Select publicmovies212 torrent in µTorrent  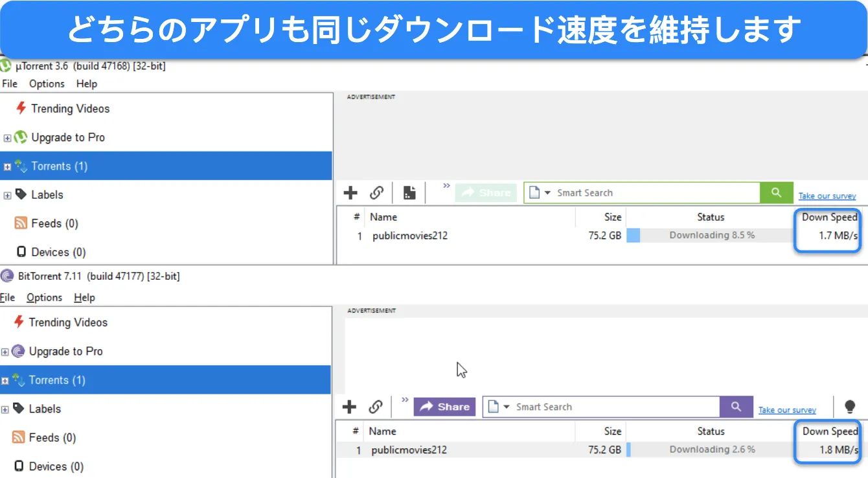pos(409,236)
